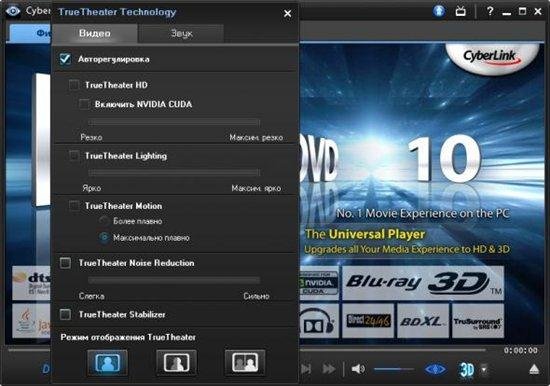Select full-screen TrueTheater display mode icon
550x386 pixels.
click(107, 362)
